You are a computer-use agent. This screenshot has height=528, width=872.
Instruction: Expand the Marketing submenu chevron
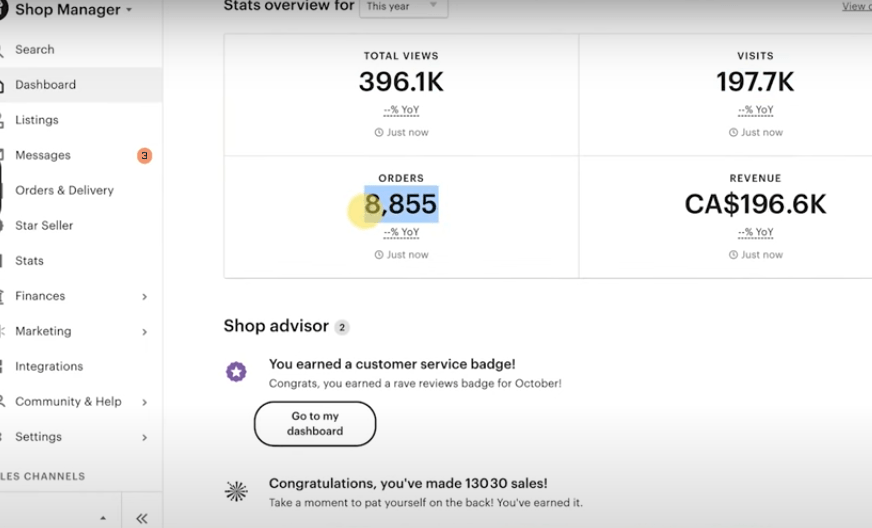pos(145,332)
